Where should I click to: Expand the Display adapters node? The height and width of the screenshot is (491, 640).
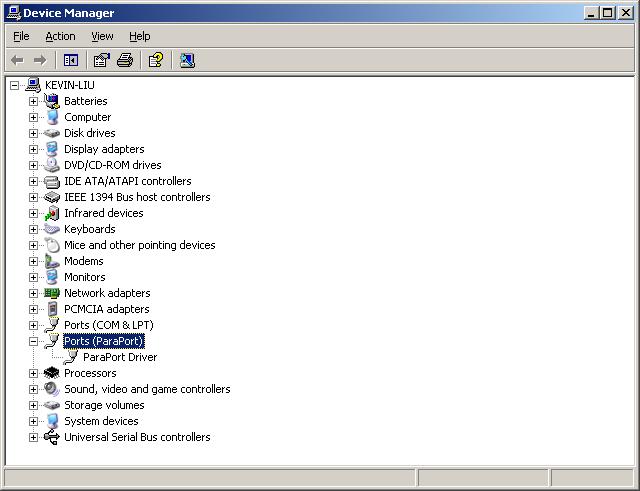(x=33, y=149)
